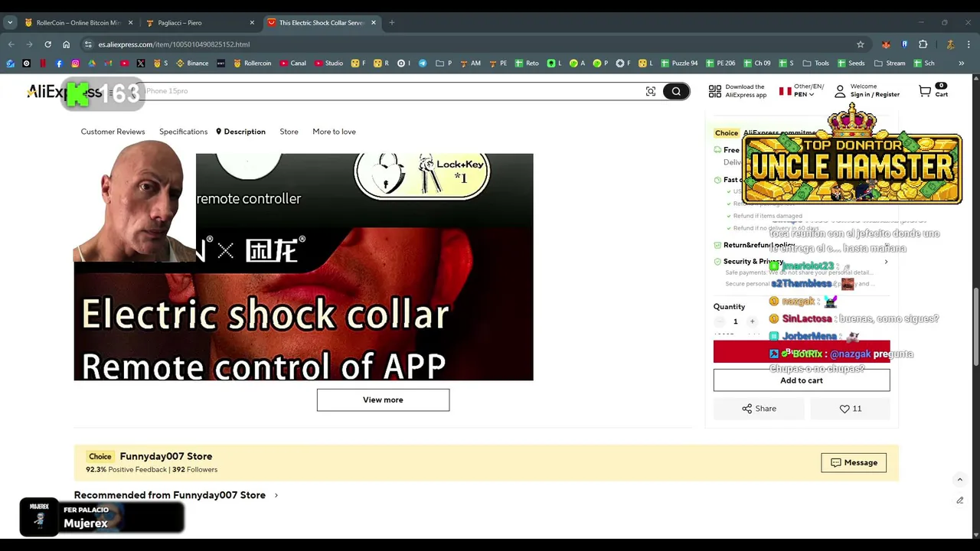Click 92.3% Positive Feedback text
This screenshot has width=980, height=551.
pos(126,469)
